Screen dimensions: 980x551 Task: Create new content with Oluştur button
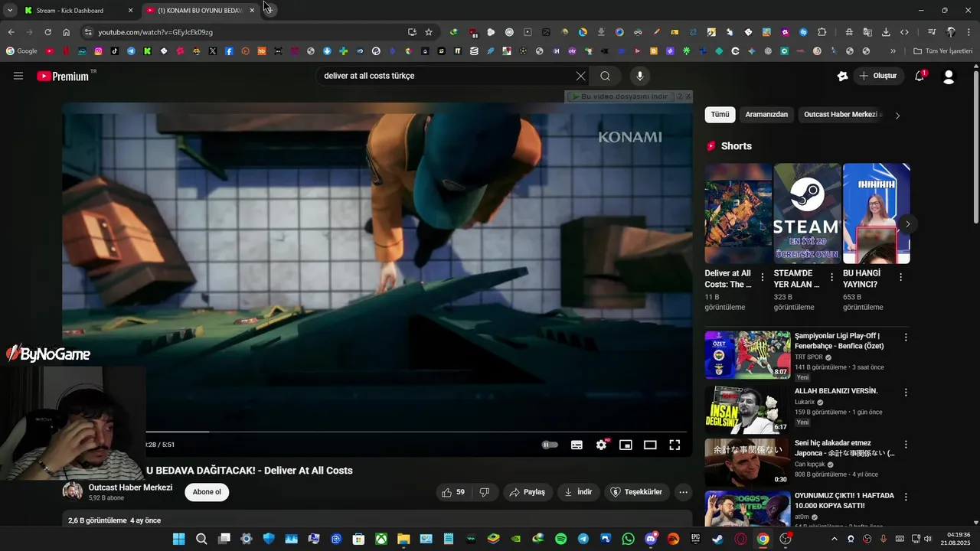878,76
